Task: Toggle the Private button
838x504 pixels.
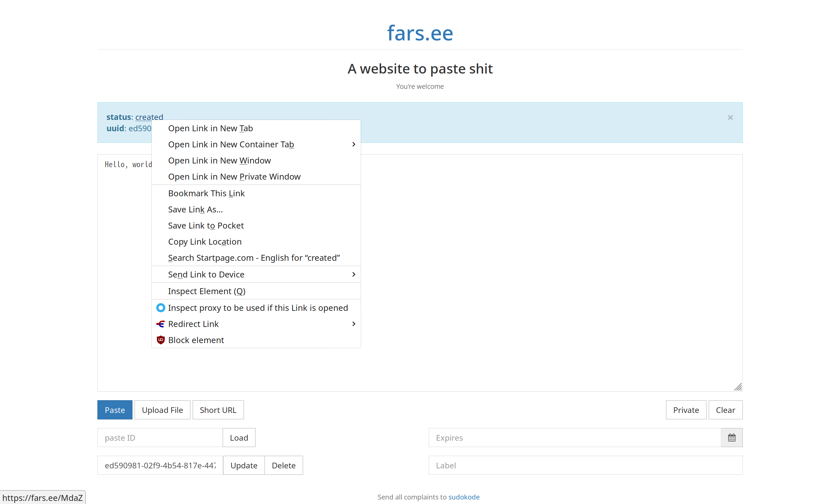Action: (686, 410)
